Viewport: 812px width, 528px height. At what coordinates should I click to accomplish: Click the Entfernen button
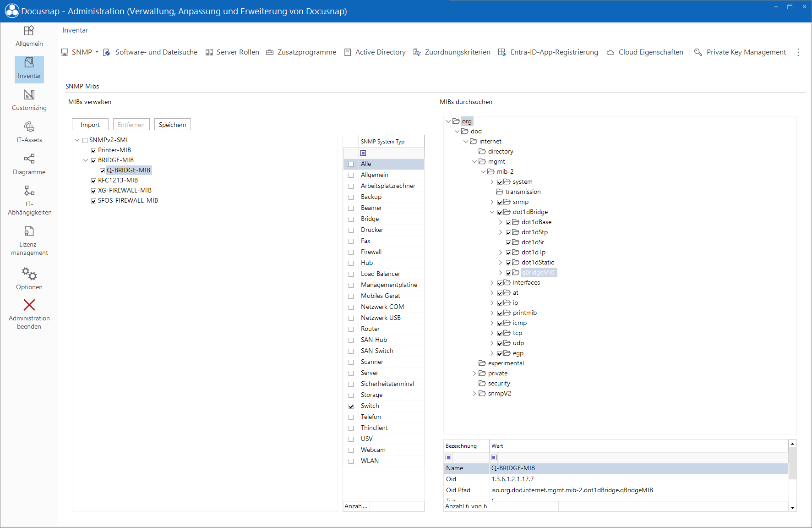(x=131, y=125)
